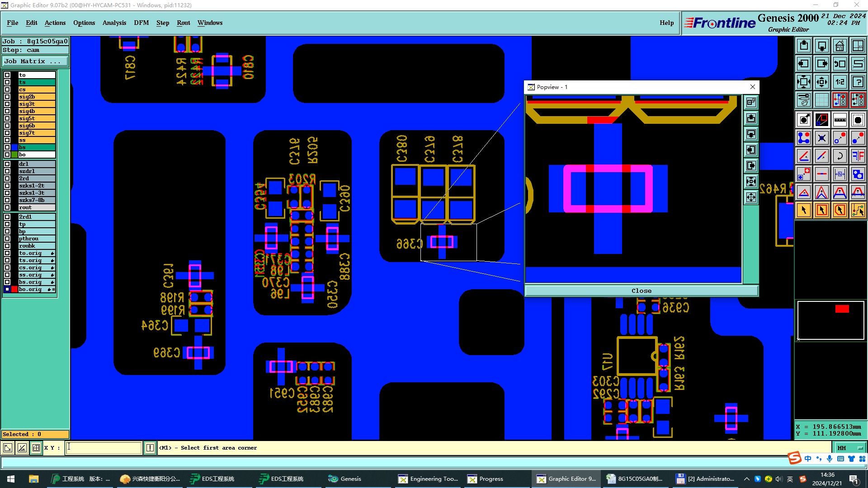The image size is (868, 488).
Task: Choose the plain arrow selection tool
Action: pos(803,210)
